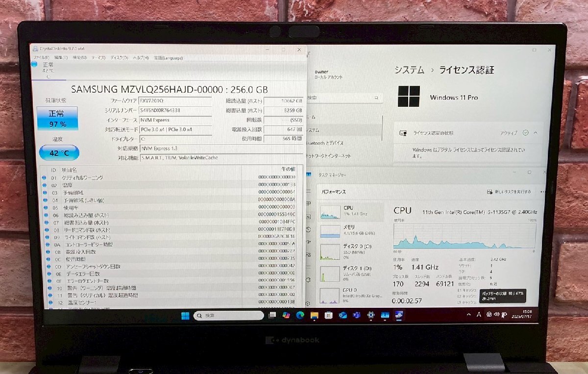Screen dimensions: 588x374
Task: Show hidden tray icons chevron
Action: 468,315
